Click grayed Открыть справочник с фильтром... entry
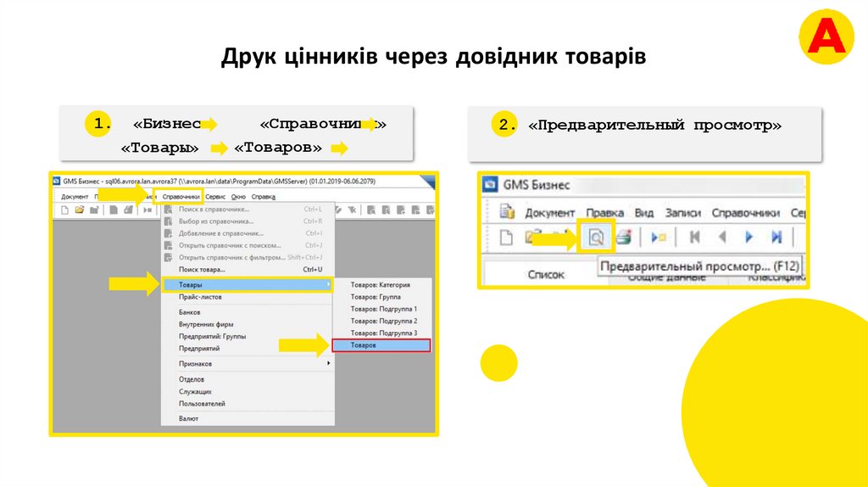868x487 pixels. [248, 258]
